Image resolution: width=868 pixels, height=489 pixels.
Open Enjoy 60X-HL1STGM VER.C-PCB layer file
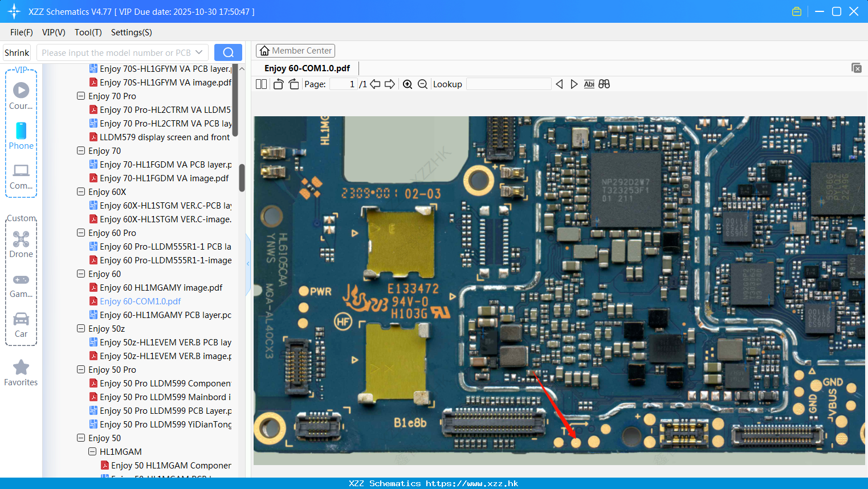[x=160, y=206]
